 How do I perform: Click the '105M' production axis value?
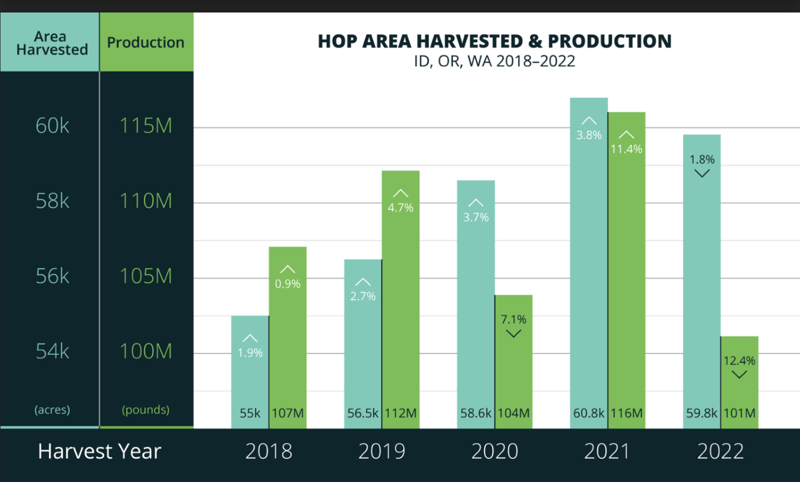(146, 276)
